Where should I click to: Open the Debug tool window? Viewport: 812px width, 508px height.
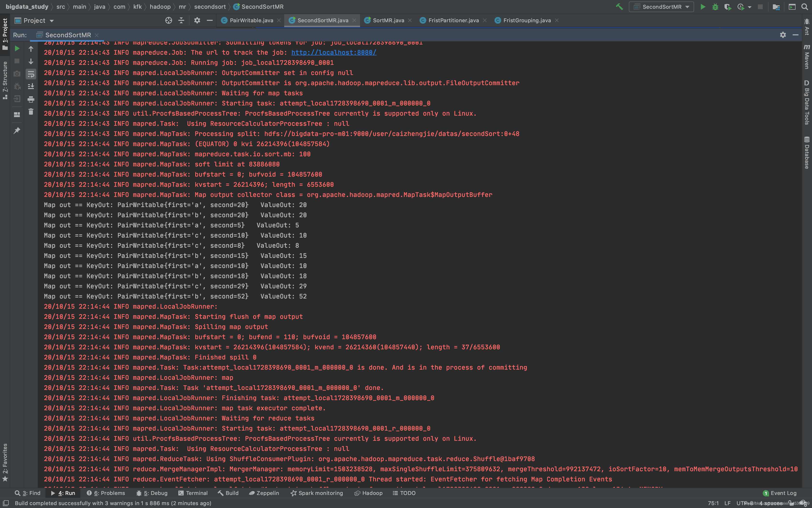click(152, 493)
